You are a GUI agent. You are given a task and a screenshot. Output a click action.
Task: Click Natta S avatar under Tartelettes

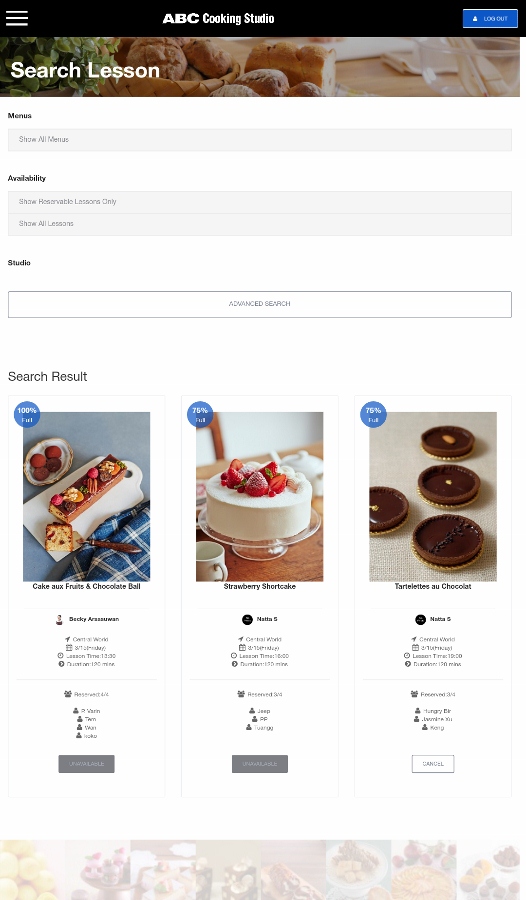(420, 619)
